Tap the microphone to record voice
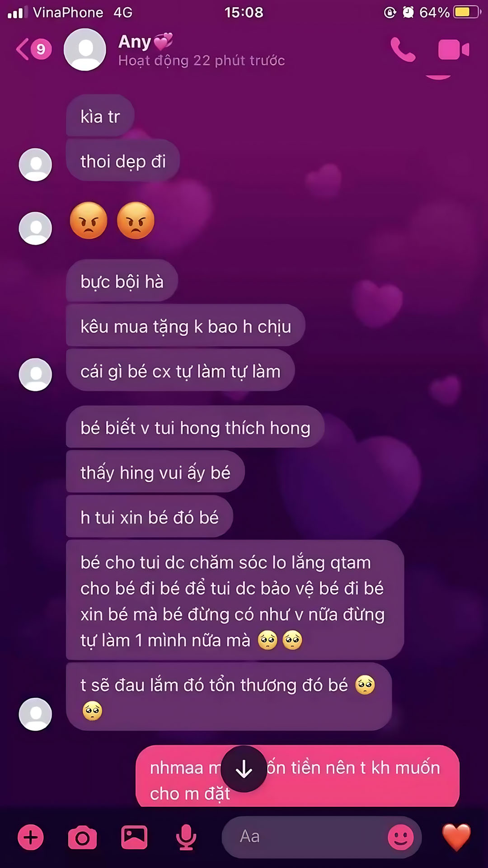This screenshot has height=868, width=488. 186,837
